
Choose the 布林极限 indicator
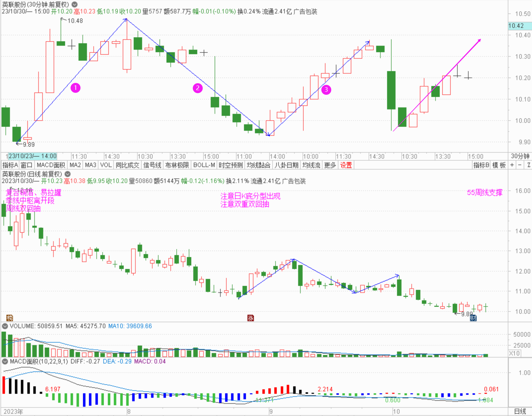[x=177, y=165]
